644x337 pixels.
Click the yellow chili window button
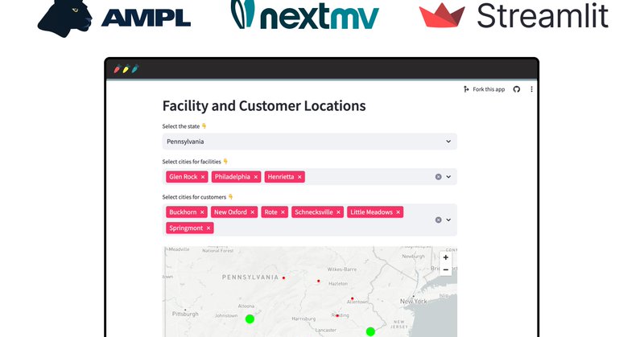click(x=126, y=68)
